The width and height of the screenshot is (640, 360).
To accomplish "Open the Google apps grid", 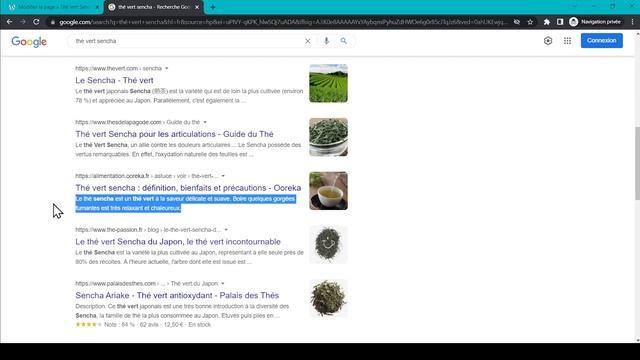I will 567,41.
